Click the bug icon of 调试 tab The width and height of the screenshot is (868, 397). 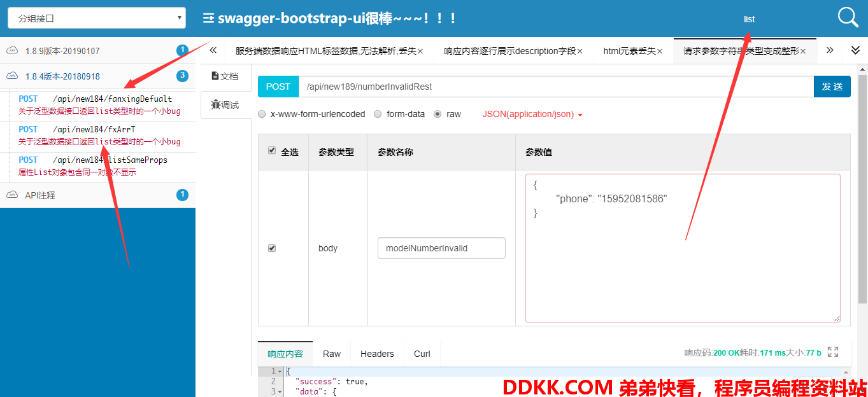(x=215, y=105)
